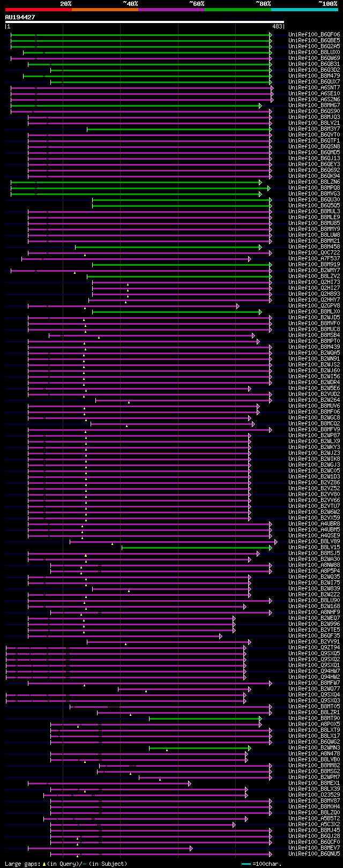
Task: Select the UniRef100_B2WP87 hit label
Action: pyautogui.click(x=314, y=435)
